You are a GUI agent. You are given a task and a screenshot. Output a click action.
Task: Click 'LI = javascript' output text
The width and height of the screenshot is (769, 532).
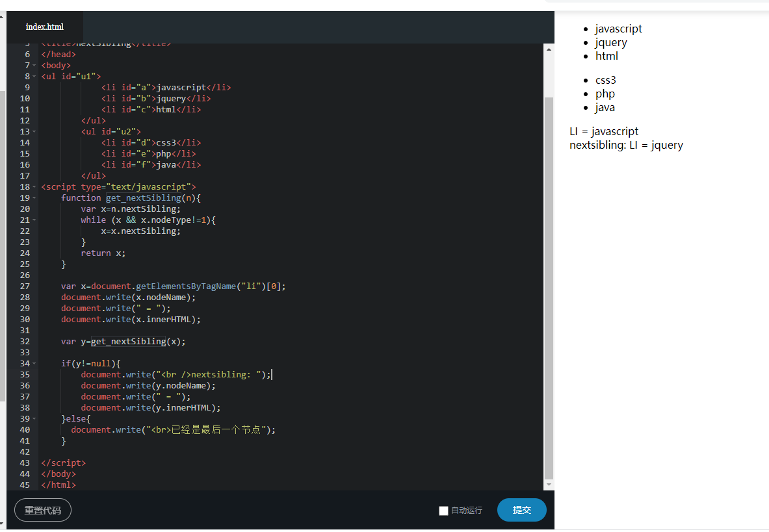604,131
